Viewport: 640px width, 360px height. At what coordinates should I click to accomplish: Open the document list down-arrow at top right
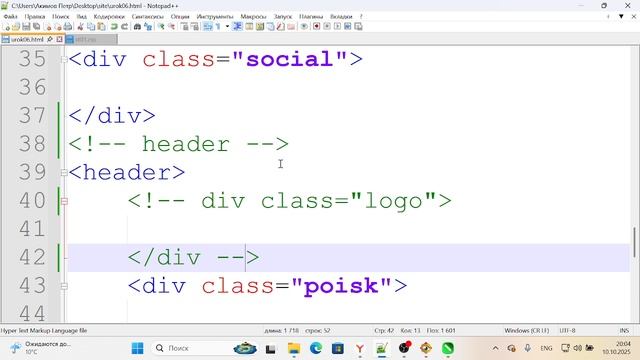point(621,16)
